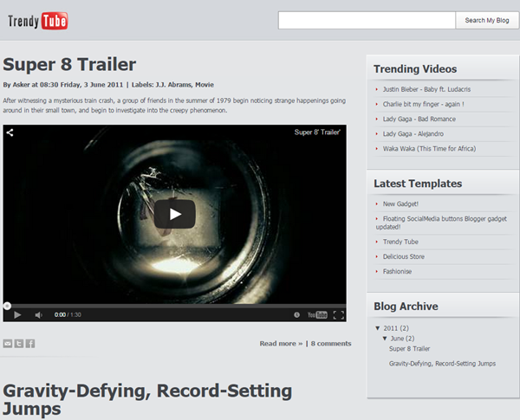The image size is (520, 420).
Task: Share the post by email icon
Action: click(x=8, y=344)
